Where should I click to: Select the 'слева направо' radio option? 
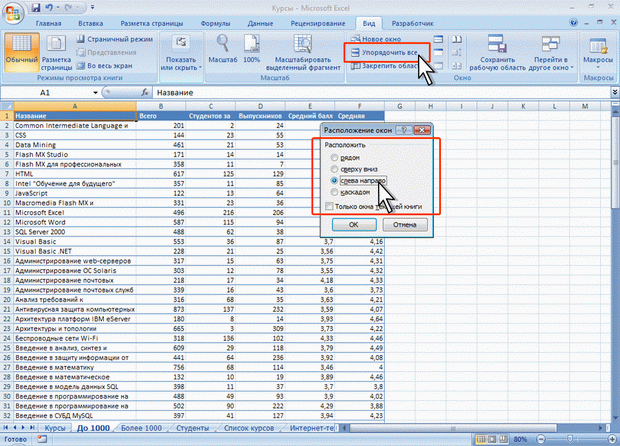[335, 180]
